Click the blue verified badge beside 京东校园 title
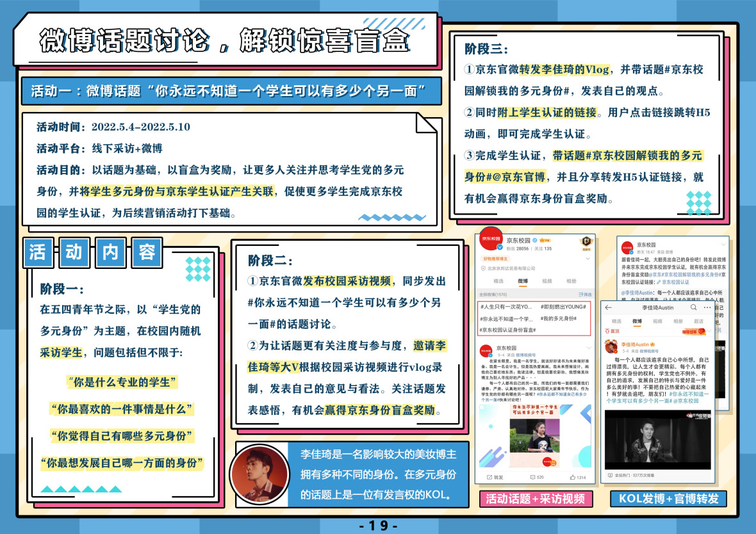 click(535, 240)
